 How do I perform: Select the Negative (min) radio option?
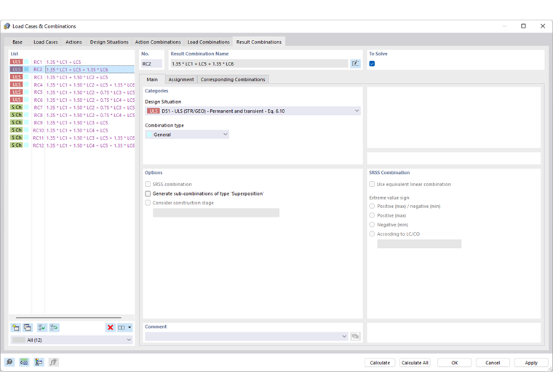point(372,224)
